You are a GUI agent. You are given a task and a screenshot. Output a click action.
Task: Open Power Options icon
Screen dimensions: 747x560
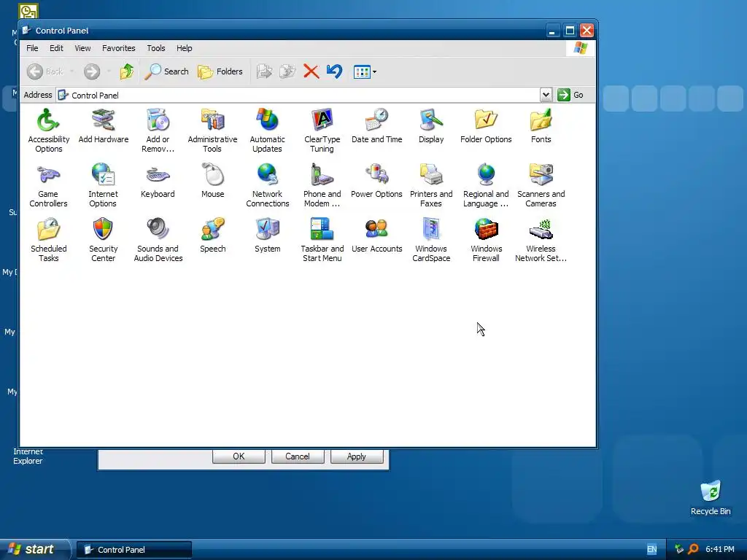[377, 181]
